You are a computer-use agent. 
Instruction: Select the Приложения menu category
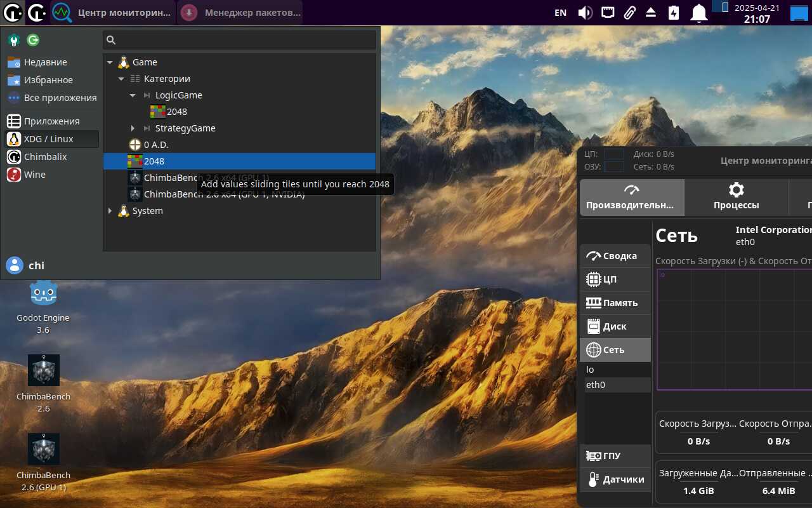(52, 121)
